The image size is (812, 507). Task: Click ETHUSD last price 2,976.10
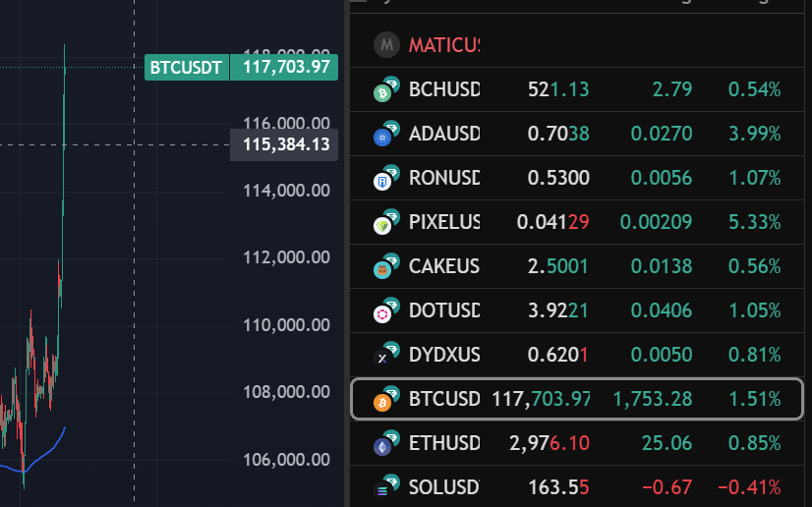click(x=550, y=443)
